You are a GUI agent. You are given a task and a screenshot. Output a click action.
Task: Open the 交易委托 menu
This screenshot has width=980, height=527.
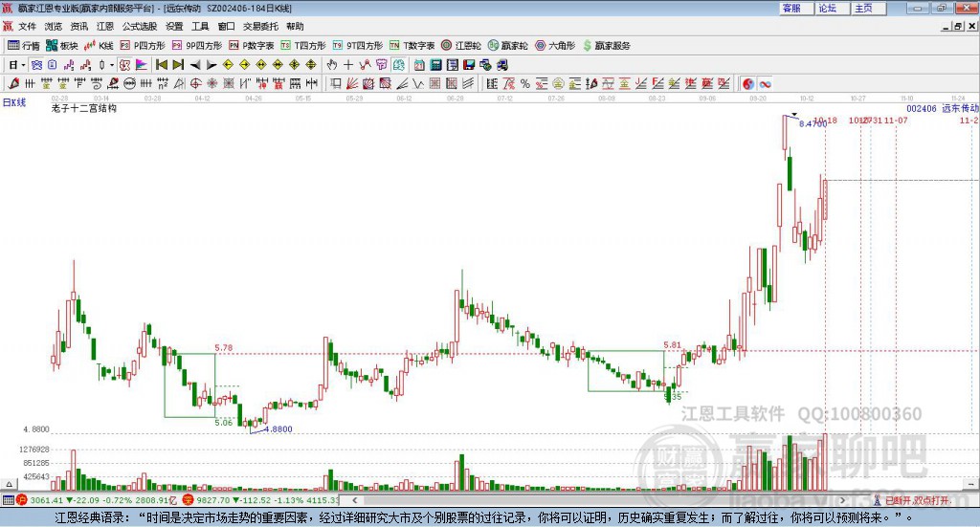click(260, 26)
